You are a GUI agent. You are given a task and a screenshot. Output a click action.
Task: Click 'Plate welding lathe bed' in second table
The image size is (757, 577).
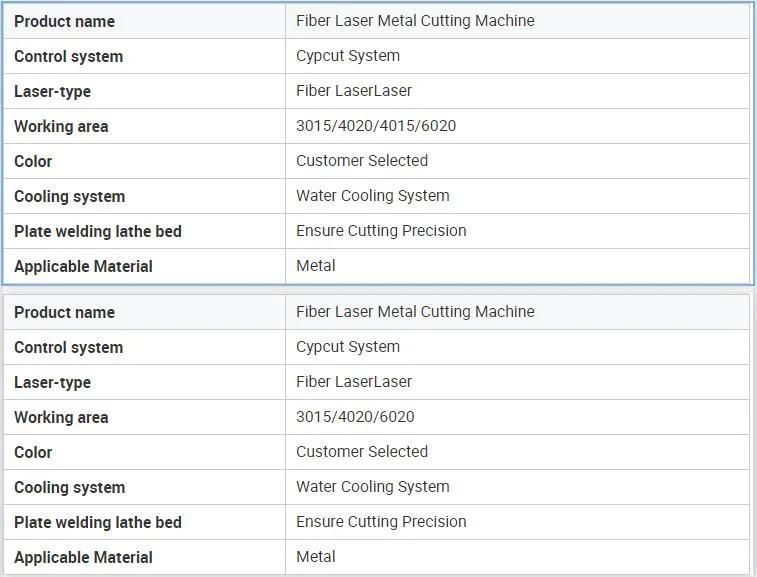98,522
